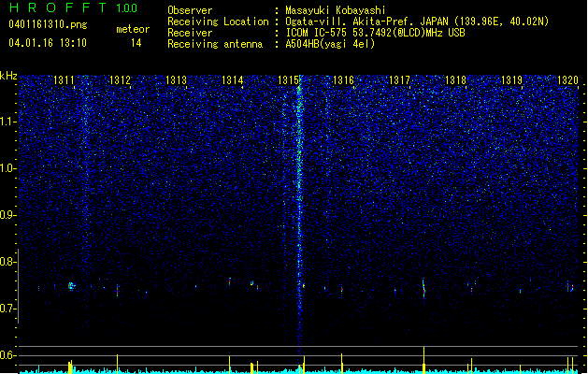Select the filename 0401161310.png
This screenshot has width=588, height=374.
(48, 24)
